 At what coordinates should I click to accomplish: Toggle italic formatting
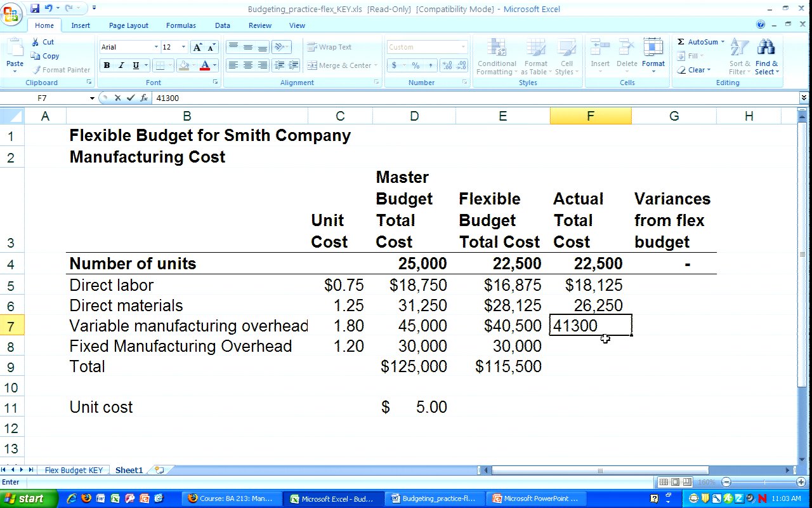point(121,65)
